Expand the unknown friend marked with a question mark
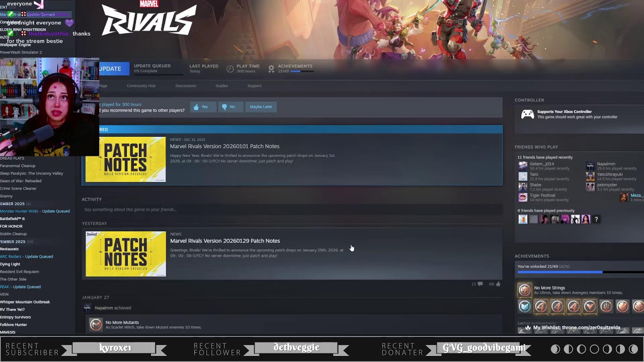 pos(596,219)
